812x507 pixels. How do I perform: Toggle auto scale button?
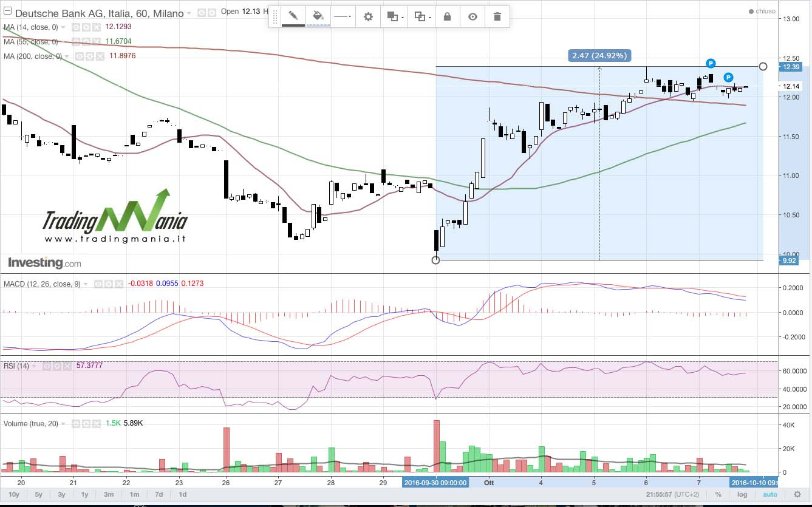click(x=770, y=494)
